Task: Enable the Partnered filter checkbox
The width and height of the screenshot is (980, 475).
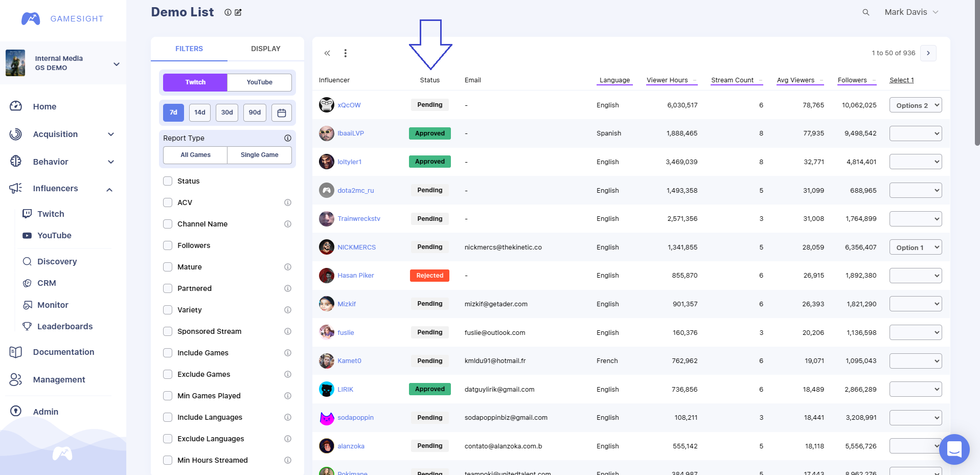Action: click(x=168, y=288)
